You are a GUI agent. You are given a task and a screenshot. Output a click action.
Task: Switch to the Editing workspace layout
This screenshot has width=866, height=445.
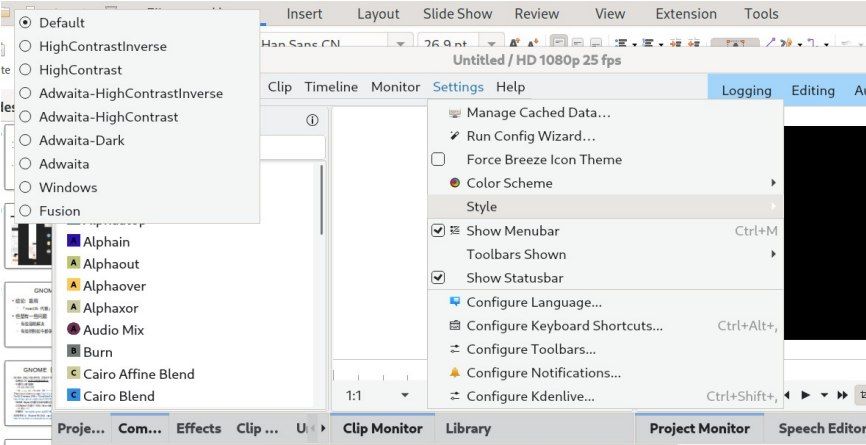tap(812, 90)
